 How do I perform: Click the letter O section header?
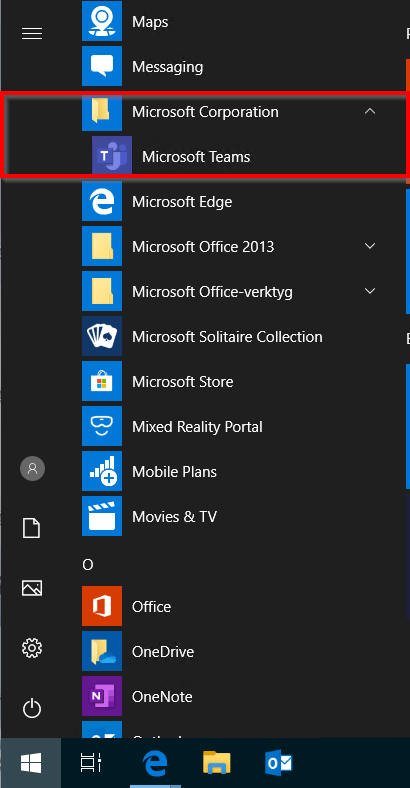[88, 565]
